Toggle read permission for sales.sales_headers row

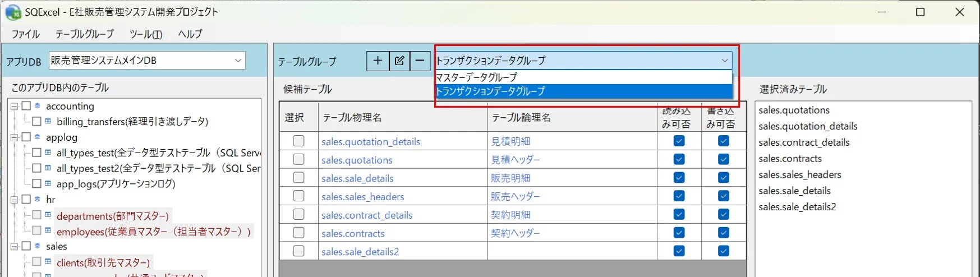tap(679, 196)
